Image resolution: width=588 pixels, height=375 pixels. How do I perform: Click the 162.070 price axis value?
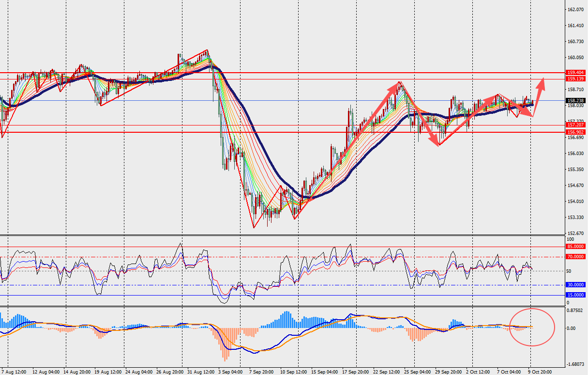point(574,10)
